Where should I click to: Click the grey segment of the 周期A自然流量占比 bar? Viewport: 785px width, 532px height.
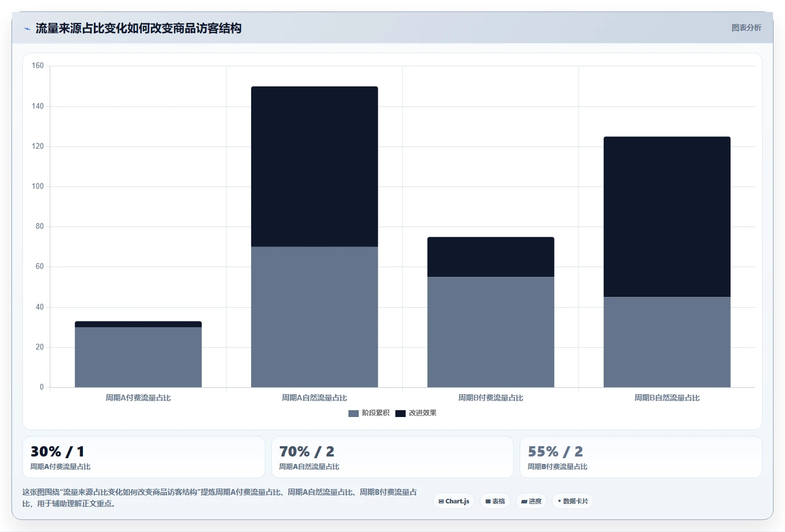315,317
